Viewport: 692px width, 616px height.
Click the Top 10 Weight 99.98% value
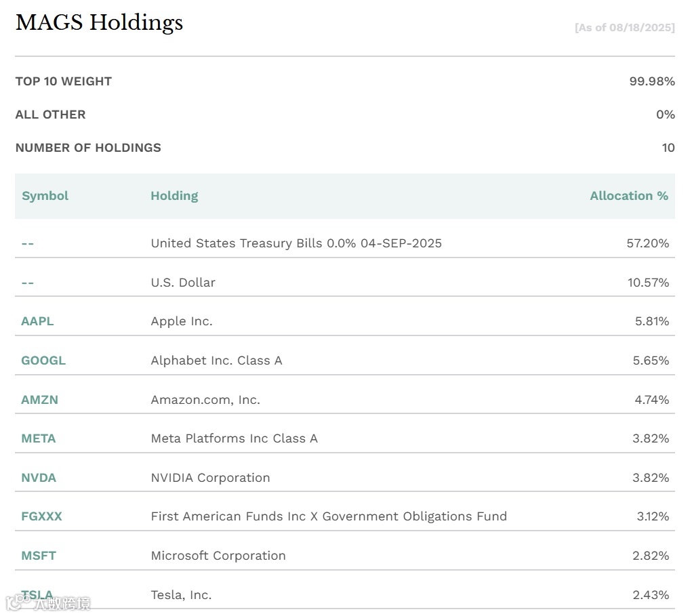651,81
